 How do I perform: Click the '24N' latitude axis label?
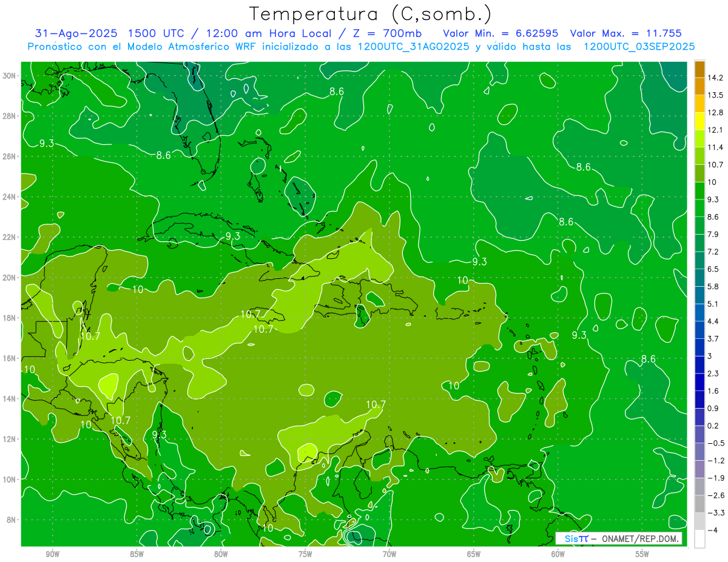(x=9, y=196)
